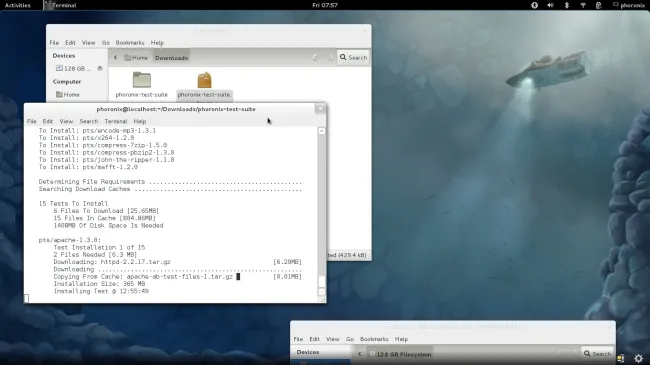Viewport: 650px width, 365px height.
Task: Open View menu in bottom file manager
Action: pyautogui.click(x=332, y=339)
